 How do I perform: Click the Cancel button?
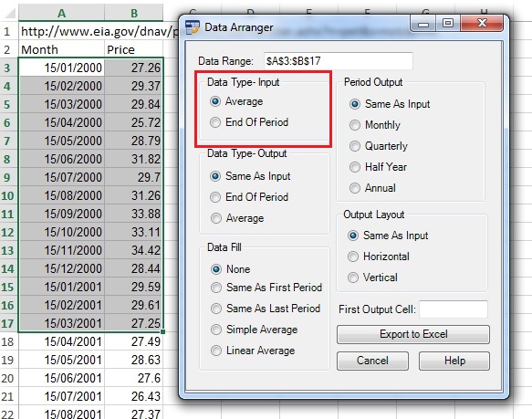point(372,361)
